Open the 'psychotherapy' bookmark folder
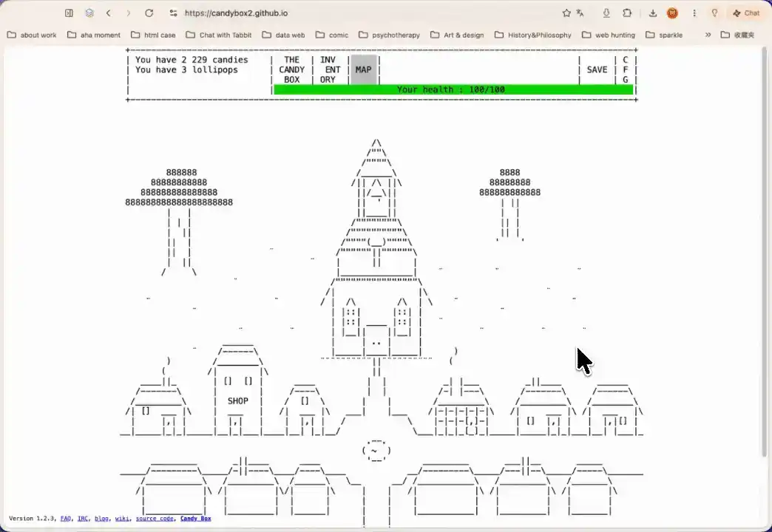 point(389,35)
